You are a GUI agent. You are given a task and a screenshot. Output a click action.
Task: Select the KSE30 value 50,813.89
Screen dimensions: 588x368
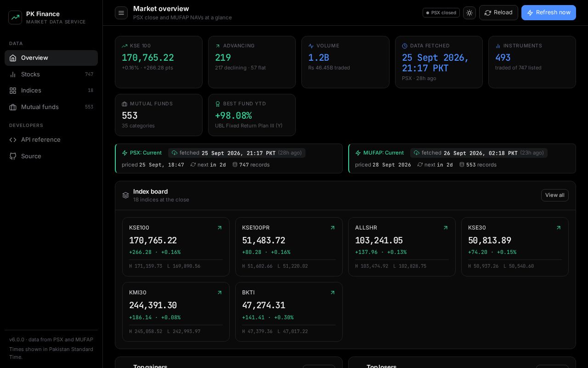pos(490,241)
